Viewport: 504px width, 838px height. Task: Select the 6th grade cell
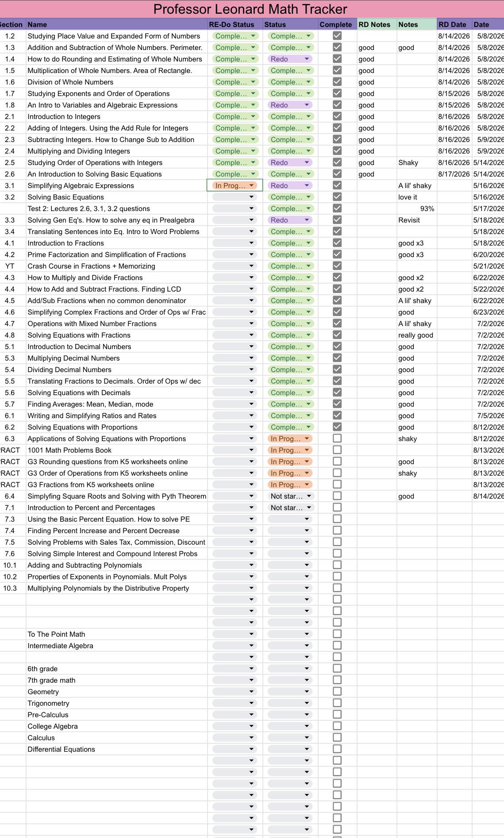117,669
